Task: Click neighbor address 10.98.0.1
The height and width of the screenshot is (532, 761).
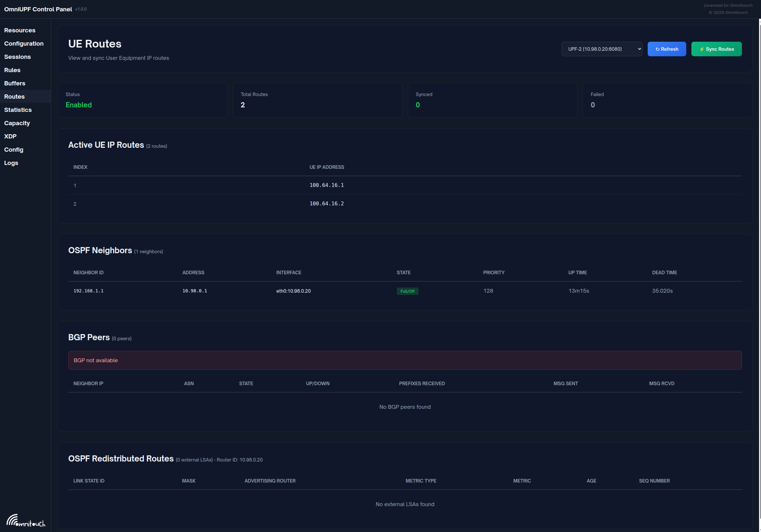Action: (x=195, y=291)
